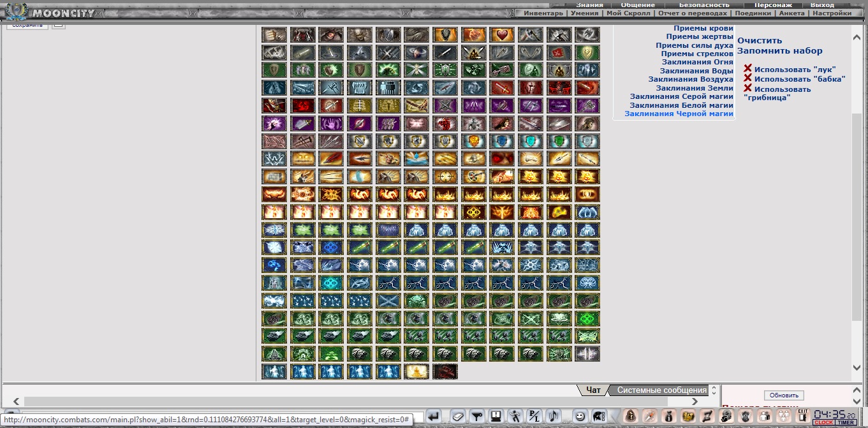Pick the crossed light-blue beams spell icon
The width and height of the screenshot is (868, 428).
click(x=388, y=300)
